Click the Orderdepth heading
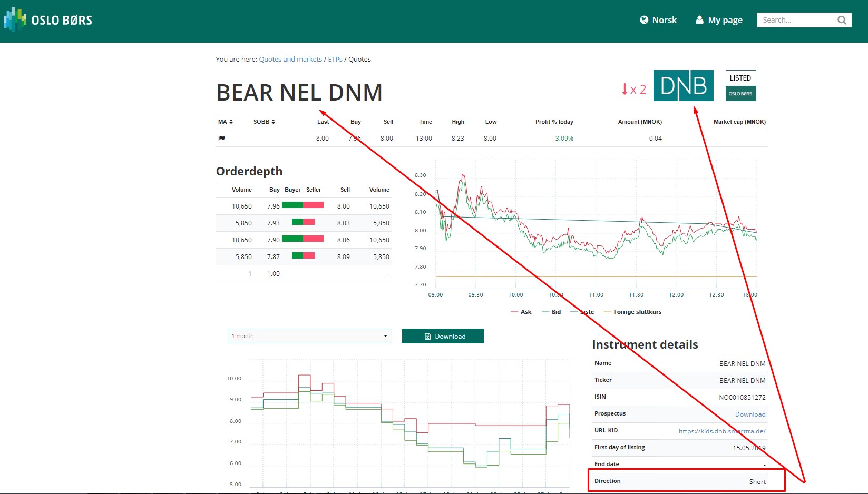 [249, 171]
